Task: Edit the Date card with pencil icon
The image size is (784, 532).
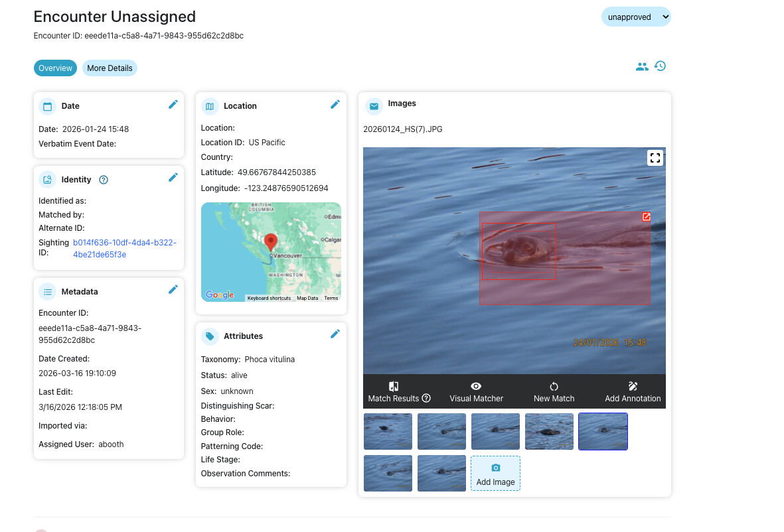Action: (x=173, y=104)
